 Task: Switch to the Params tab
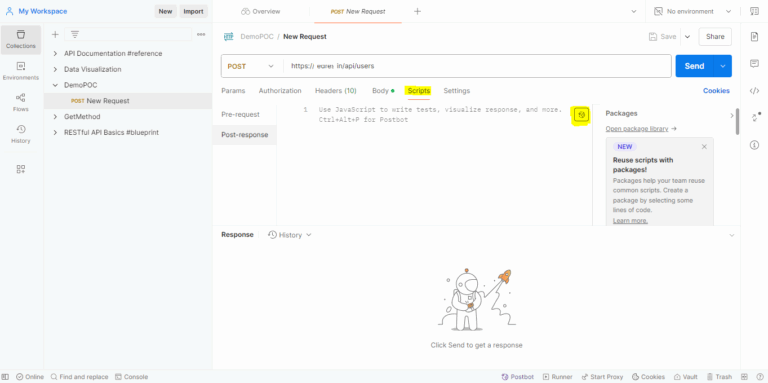point(233,91)
